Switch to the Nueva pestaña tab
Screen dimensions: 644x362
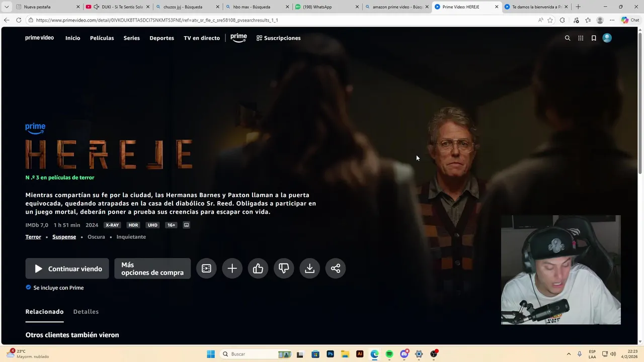point(48,7)
